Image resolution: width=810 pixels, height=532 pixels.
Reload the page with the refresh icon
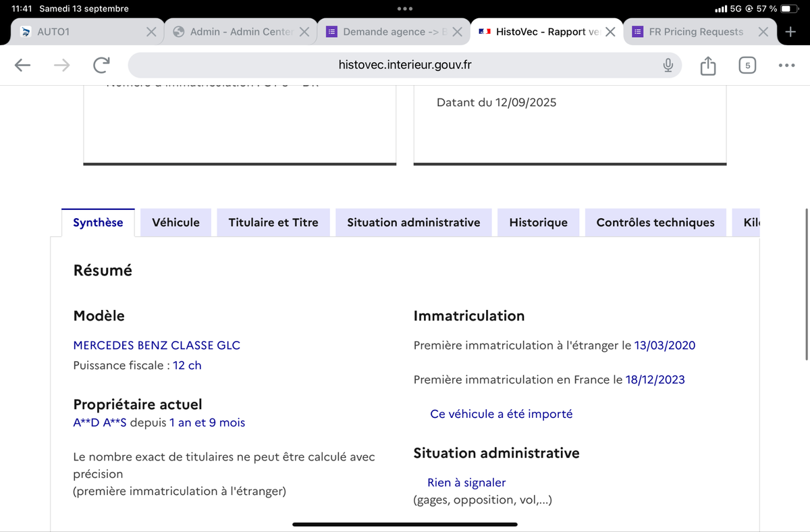point(101,65)
